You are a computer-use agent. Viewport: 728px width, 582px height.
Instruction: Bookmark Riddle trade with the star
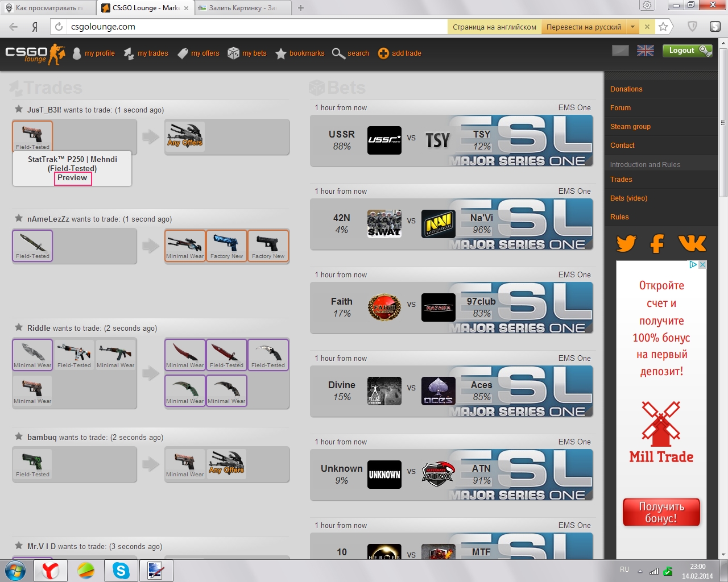tap(19, 327)
